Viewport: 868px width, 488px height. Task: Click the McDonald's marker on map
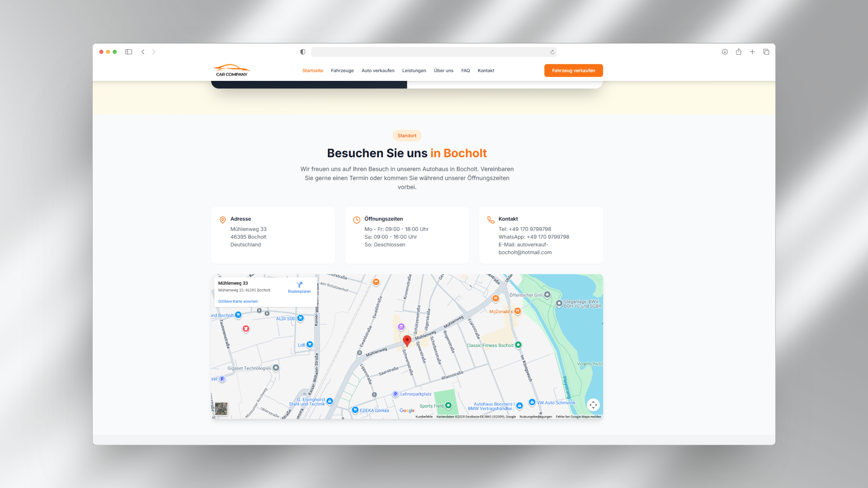(518, 311)
